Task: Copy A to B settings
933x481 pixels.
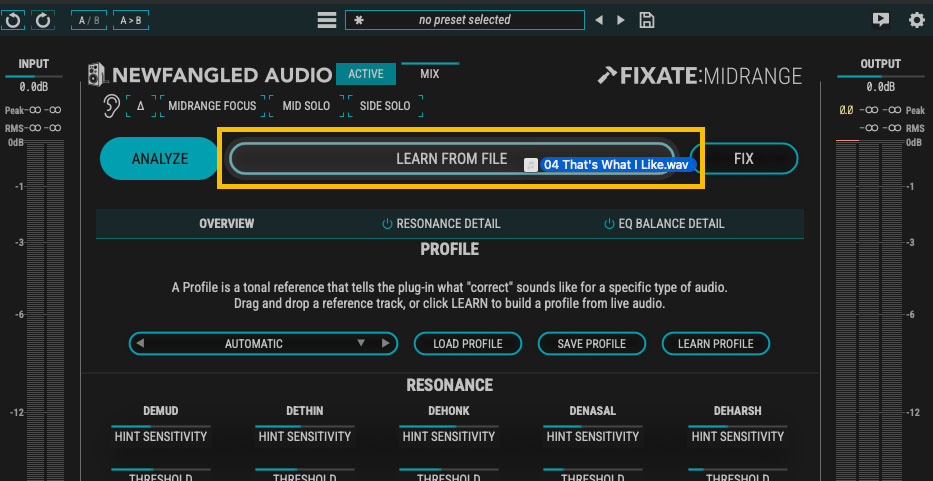Action: tap(131, 20)
